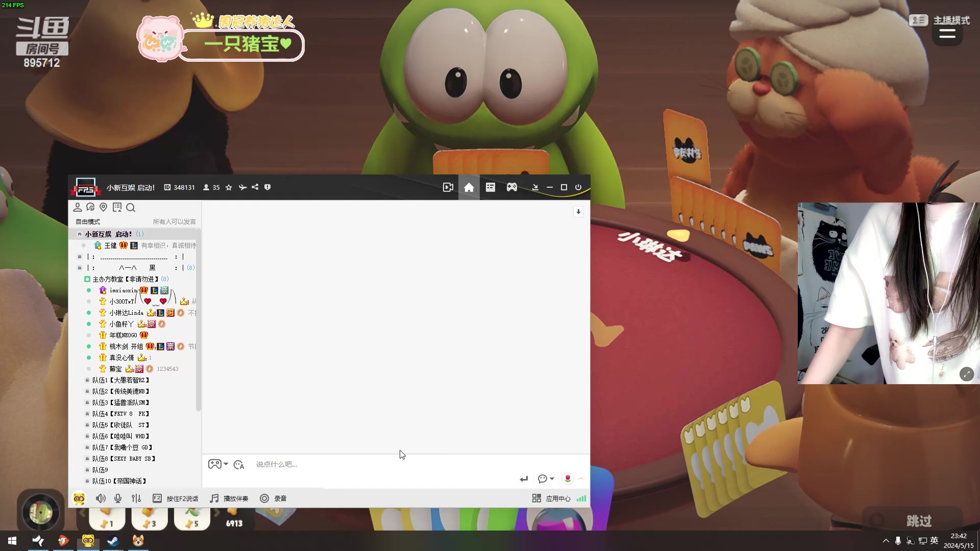Select 队伍1【大愚若智RZ】 channel
The image size is (980, 551).
120,380
